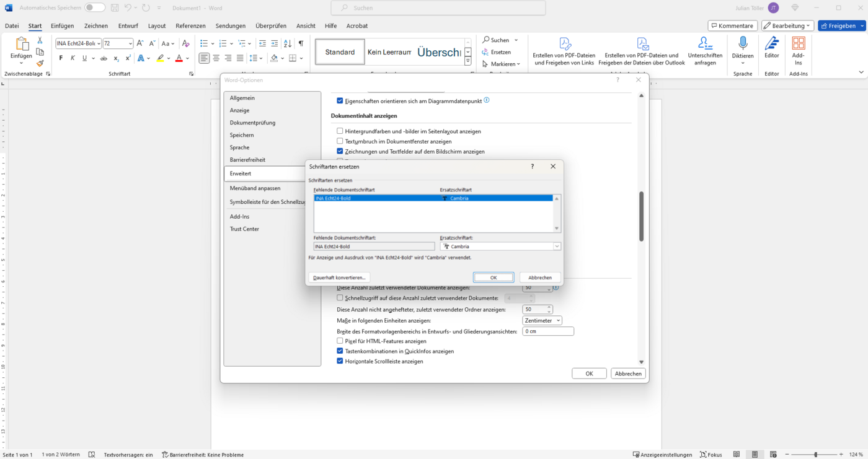Open the Add-Ins icon
This screenshot has height=459, width=868.
pyautogui.click(x=799, y=43)
